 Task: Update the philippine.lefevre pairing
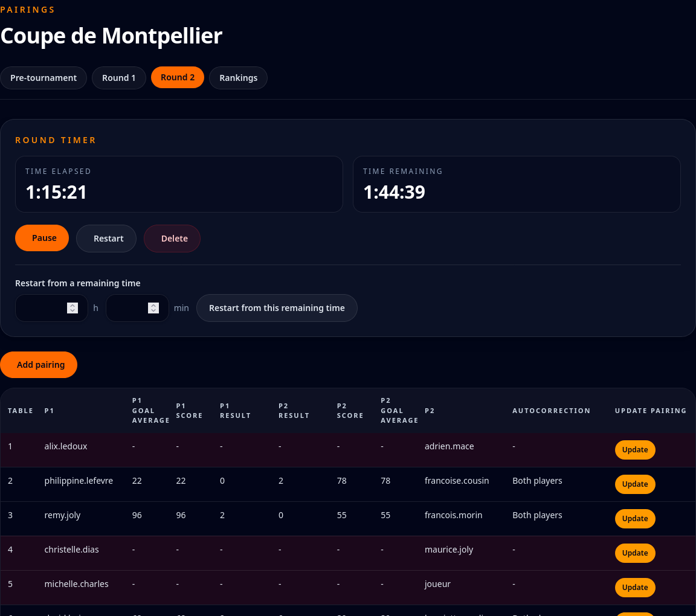[635, 484]
